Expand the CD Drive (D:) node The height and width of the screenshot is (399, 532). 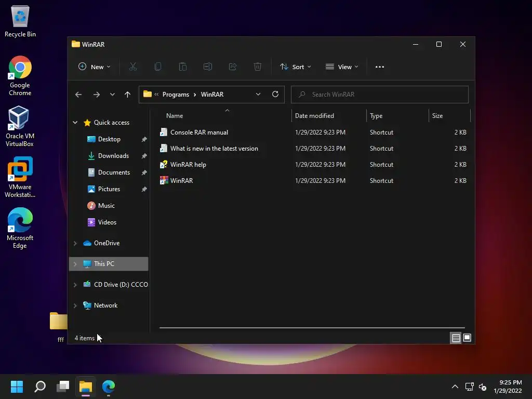click(75, 285)
